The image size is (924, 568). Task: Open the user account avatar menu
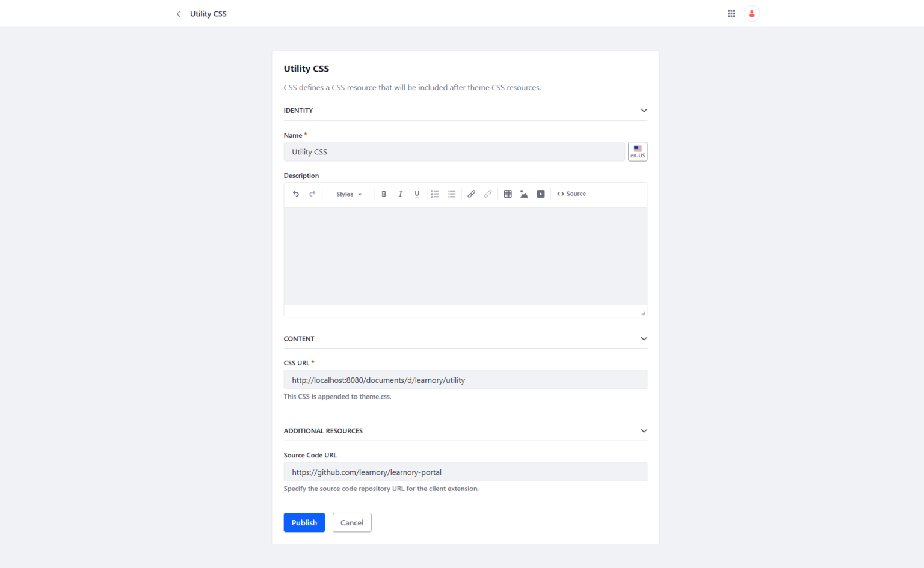point(751,13)
